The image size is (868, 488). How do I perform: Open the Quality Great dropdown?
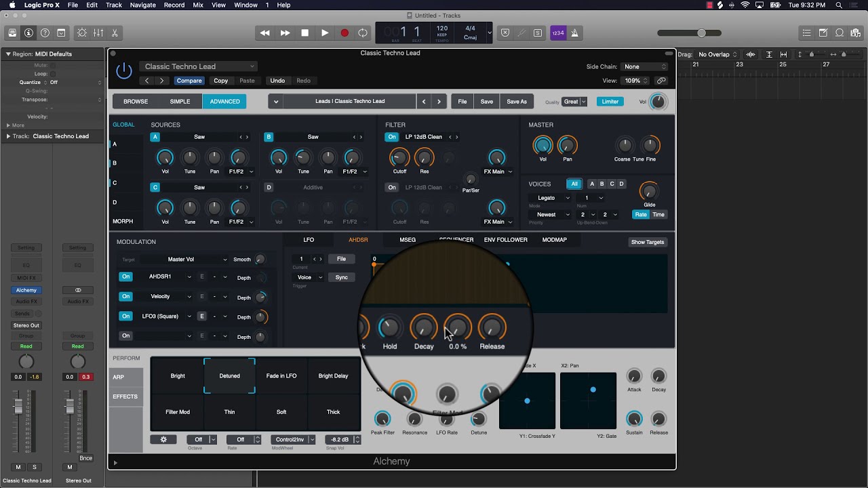click(575, 102)
